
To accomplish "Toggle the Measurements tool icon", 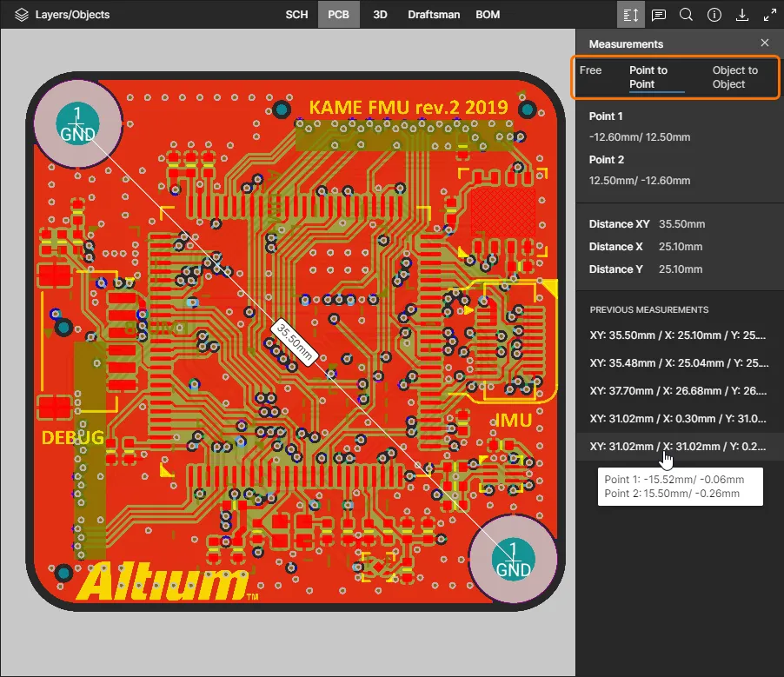I will click(x=630, y=15).
